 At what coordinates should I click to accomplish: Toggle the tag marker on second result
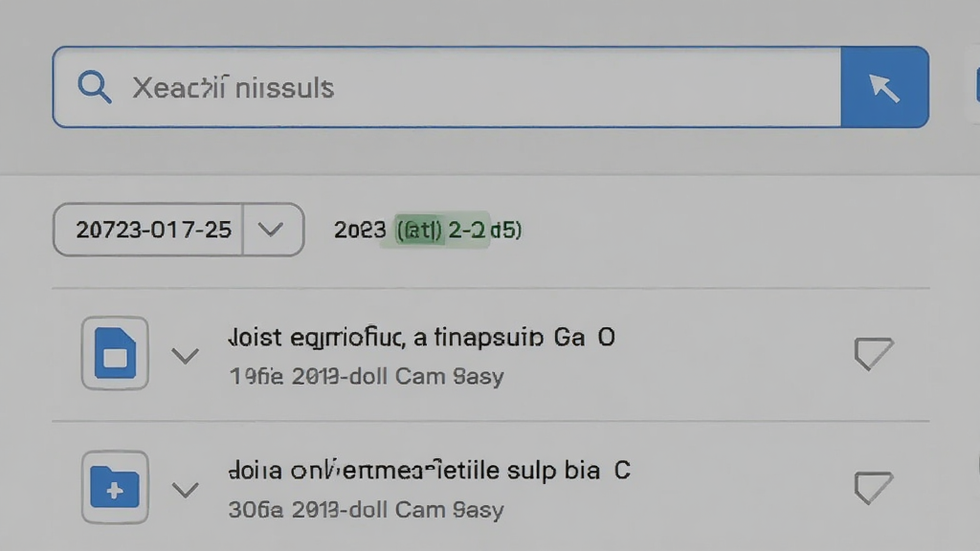pos(873,487)
